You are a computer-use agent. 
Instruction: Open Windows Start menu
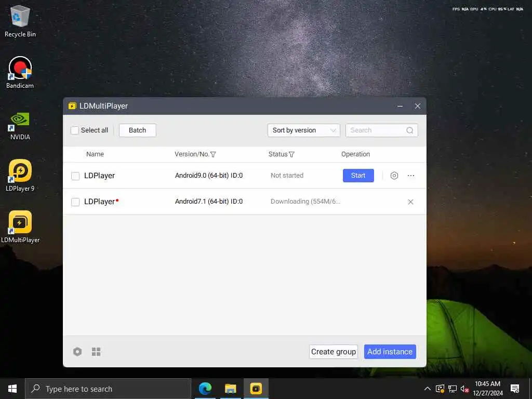pyautogui.click(x=12, y=389)
